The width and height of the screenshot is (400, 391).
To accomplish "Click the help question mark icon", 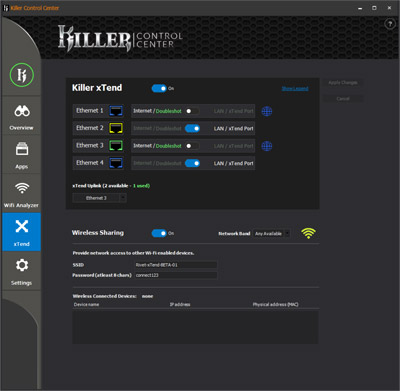I will 390,24.
